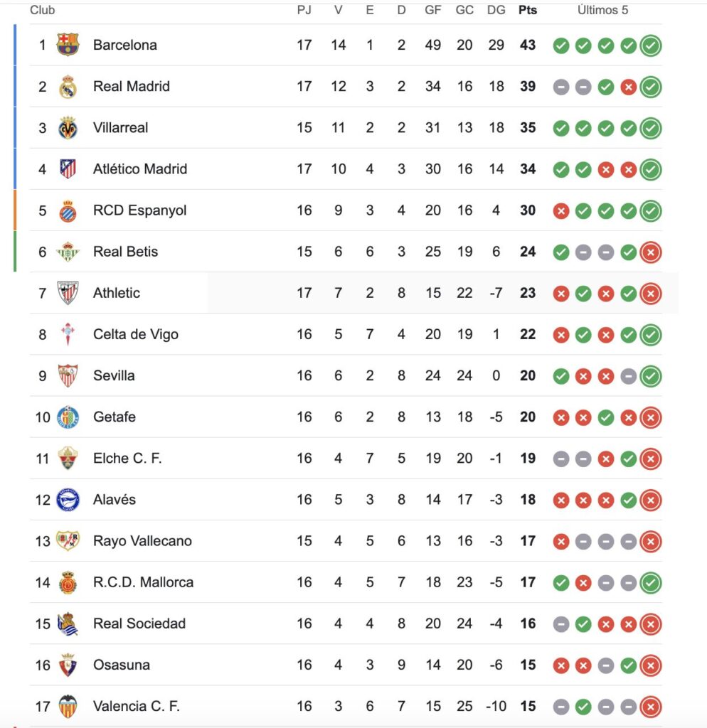Click the Alavés blue crest icon

tap(68, 500)
